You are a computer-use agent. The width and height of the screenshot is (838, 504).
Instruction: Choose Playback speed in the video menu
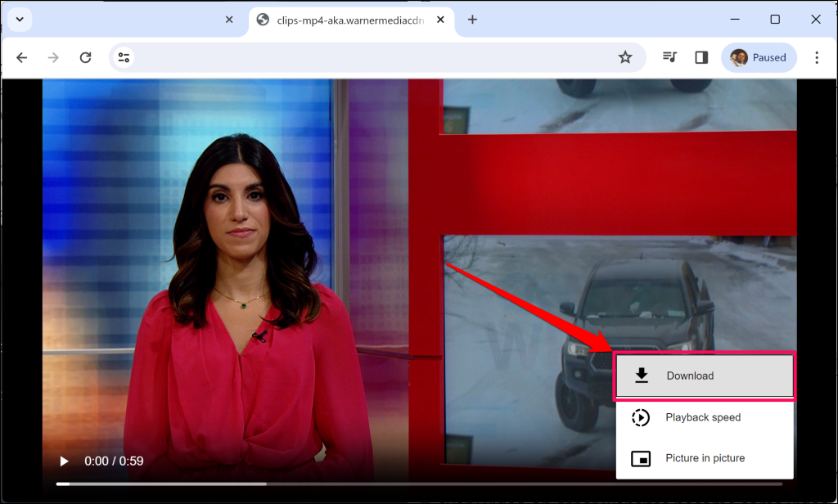coord(704,417)
